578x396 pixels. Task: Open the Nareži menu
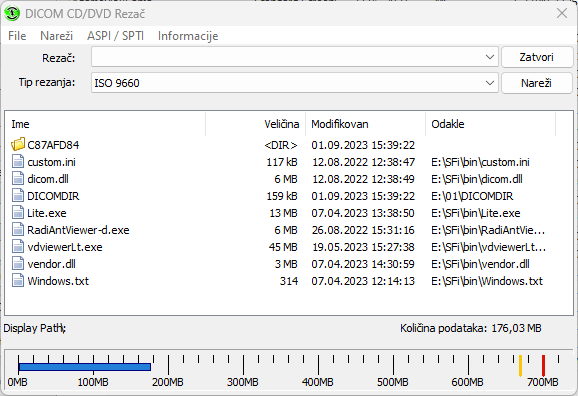click(56, 36)
